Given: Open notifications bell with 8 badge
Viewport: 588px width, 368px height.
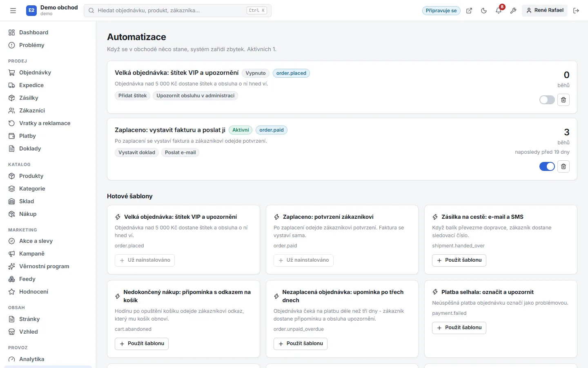Looking at the screenshot, I should [x=499, y=11].
